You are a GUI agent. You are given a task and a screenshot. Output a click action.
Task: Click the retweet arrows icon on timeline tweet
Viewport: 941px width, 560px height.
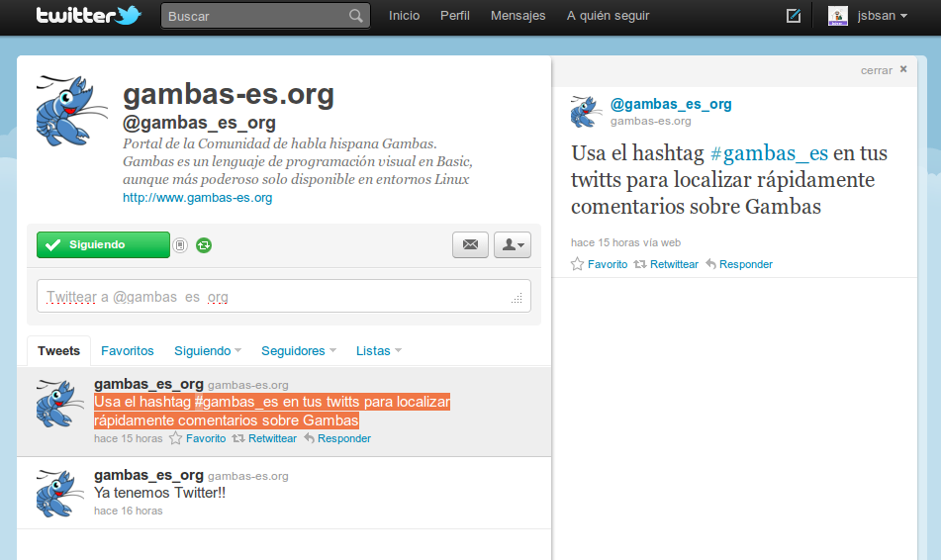coord(238,438)
